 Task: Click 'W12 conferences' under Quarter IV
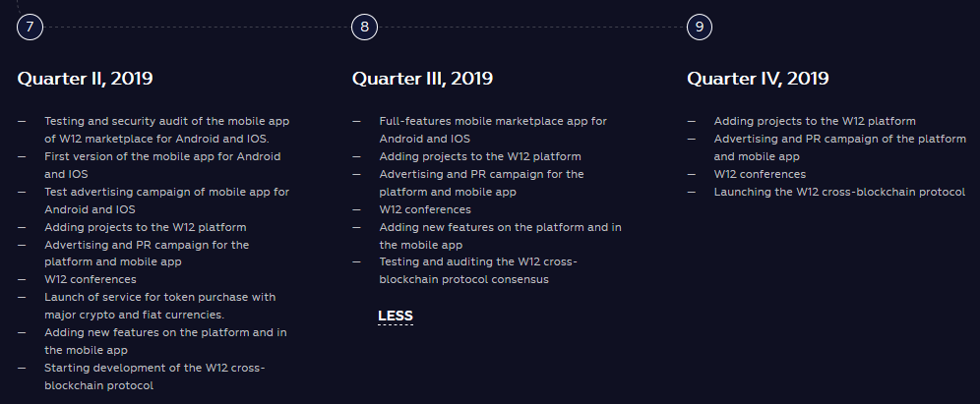click(760, 174)
